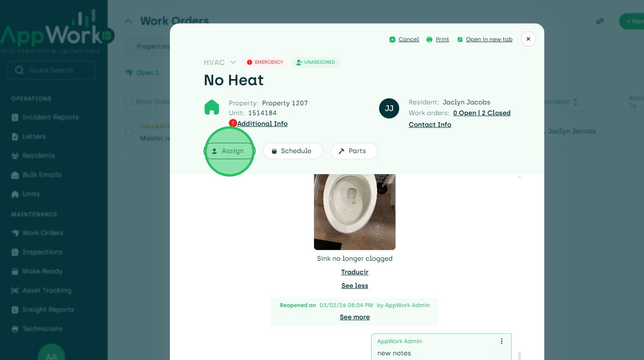Screen dimensions: 644x360
Task: Click the Sink no longer clogged caption
Action: (355, 258)
